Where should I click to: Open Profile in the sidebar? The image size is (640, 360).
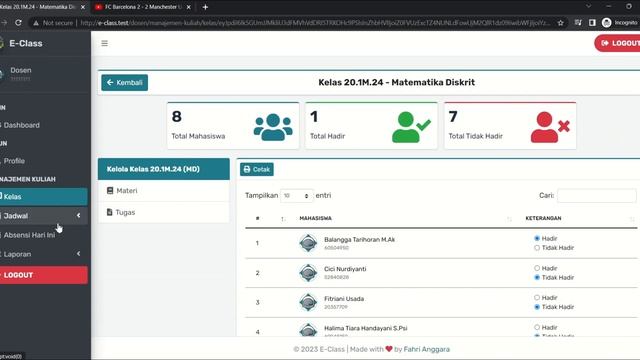(x=14, y=161)
